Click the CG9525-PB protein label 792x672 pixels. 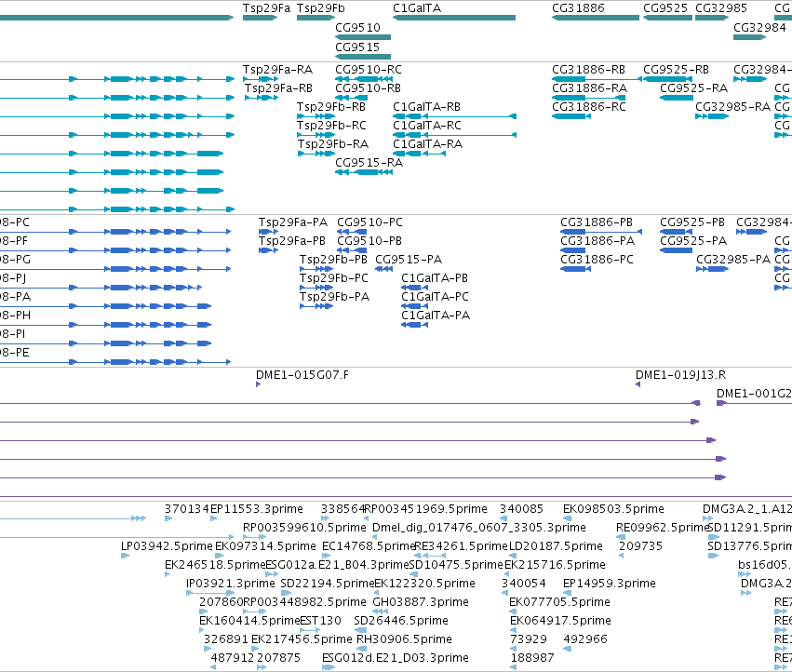click(692, 222)
